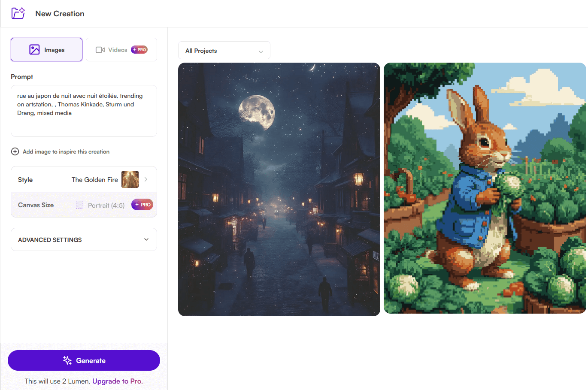588x390 pixels.
Task: Switch to the Videos tab label
Action: click(118, 50)
